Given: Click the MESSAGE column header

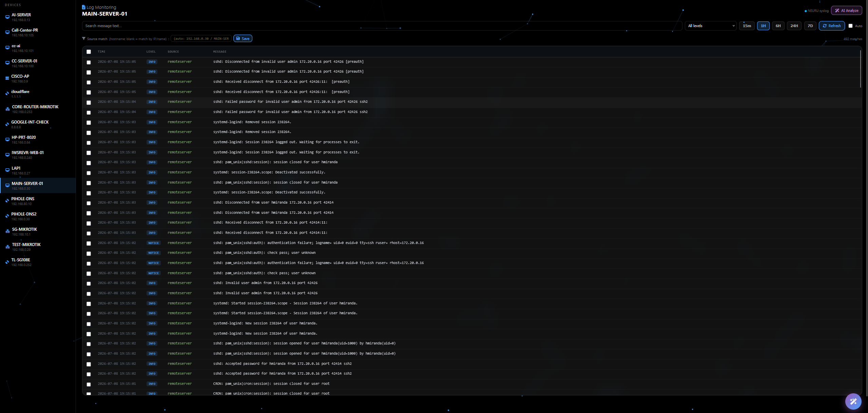Looking at the screenshot, I should 220,52.
